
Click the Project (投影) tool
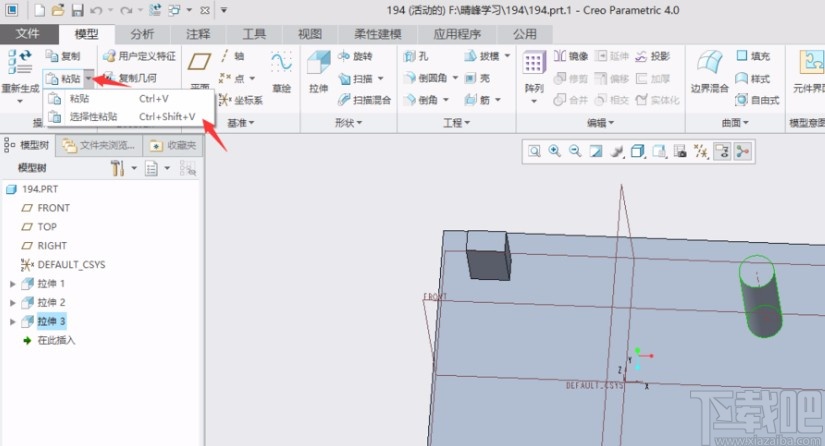(653, 56)
